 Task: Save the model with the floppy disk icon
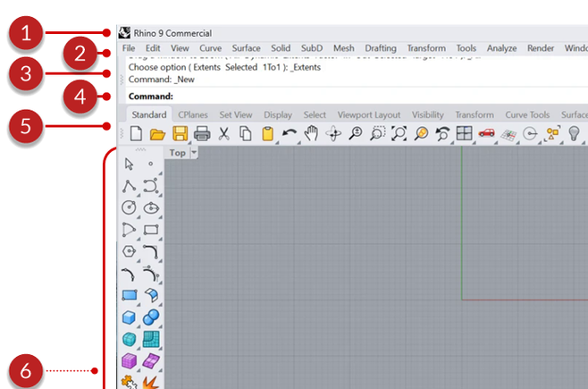[180, 133]
